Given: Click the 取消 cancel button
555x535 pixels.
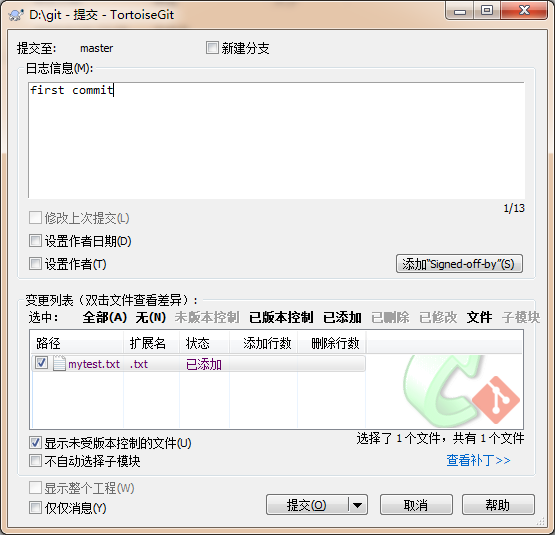Looking at the screenshot, I should point(416,505).
